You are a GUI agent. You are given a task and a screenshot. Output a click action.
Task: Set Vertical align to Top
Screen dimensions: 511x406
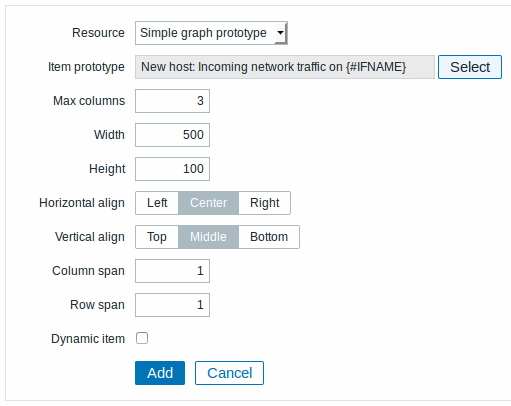click(157, 237)
